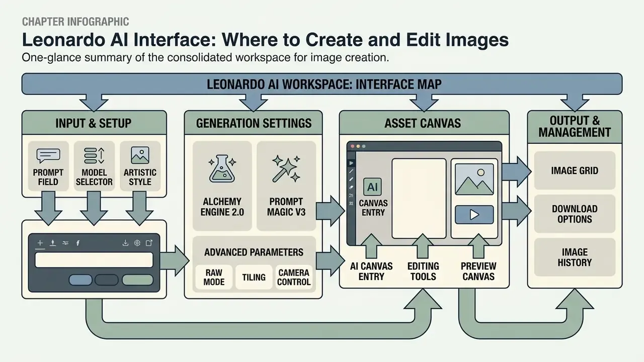Click the Generation Settings header

254,123
